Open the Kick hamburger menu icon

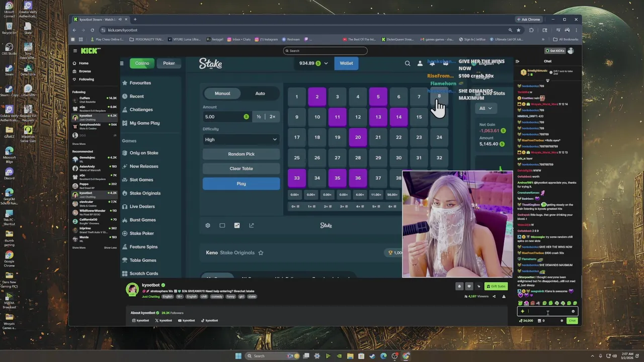[75, 51]
